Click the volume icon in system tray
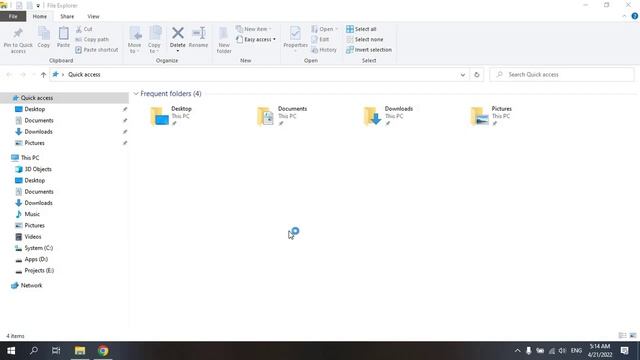 (562, 351)
